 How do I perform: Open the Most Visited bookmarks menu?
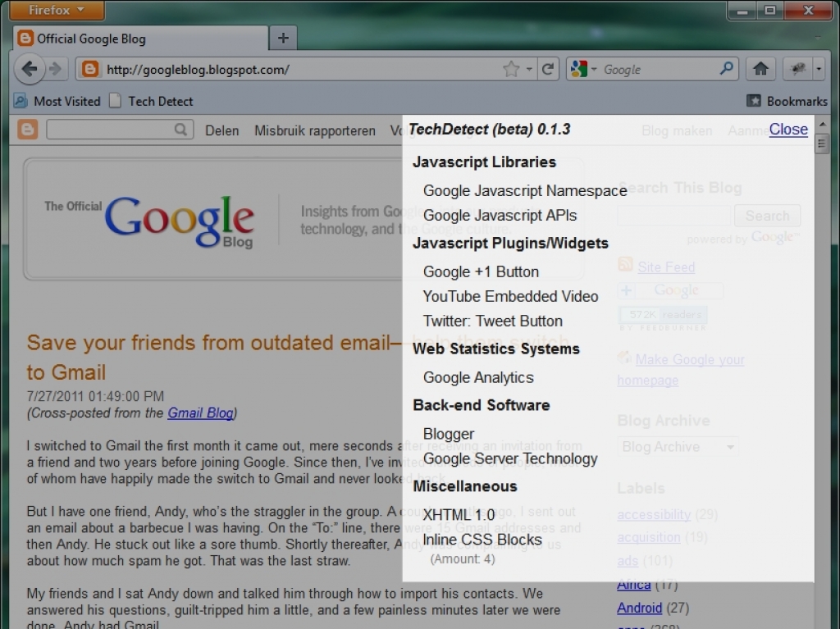tap(57, 101)
